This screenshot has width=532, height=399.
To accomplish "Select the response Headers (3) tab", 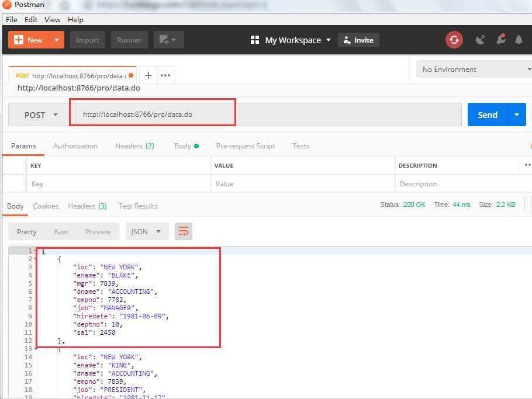I will point(88,206).
